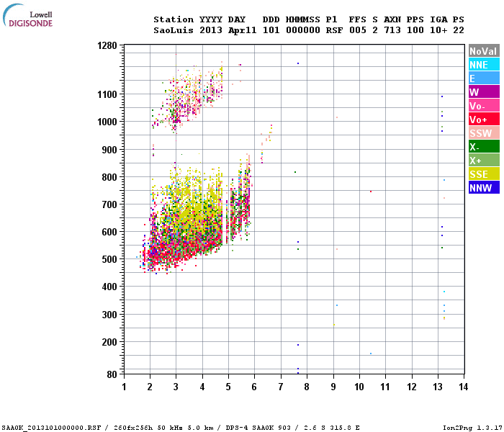
Task: Click the date value Apr11
Action: (x=243, y=30)
